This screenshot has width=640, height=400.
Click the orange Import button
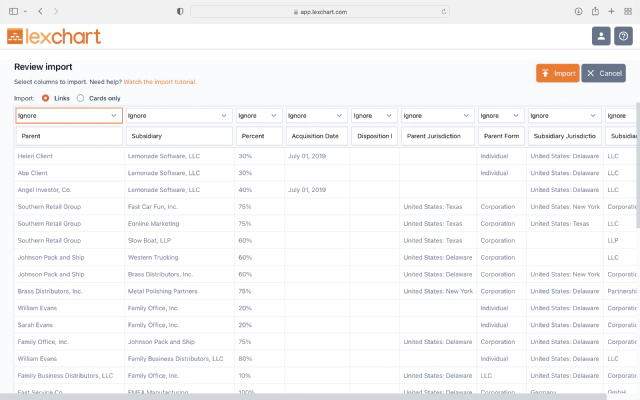coord(558,73)
